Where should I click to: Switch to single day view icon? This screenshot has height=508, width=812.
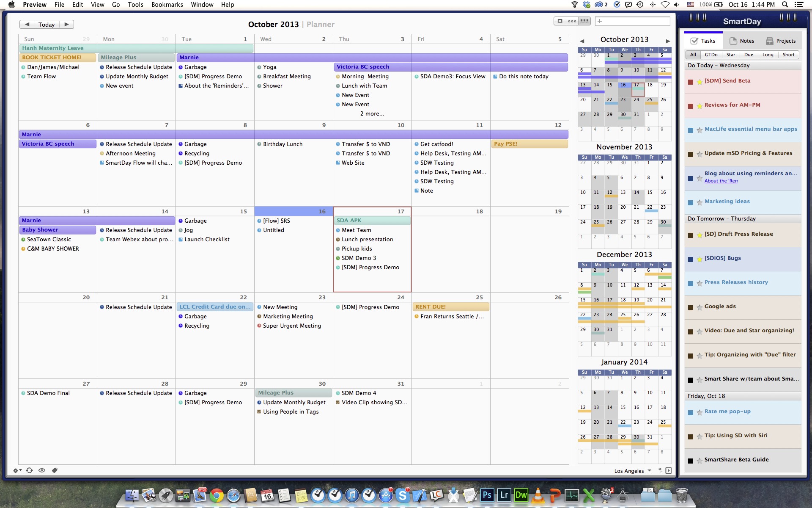point(560,21)
